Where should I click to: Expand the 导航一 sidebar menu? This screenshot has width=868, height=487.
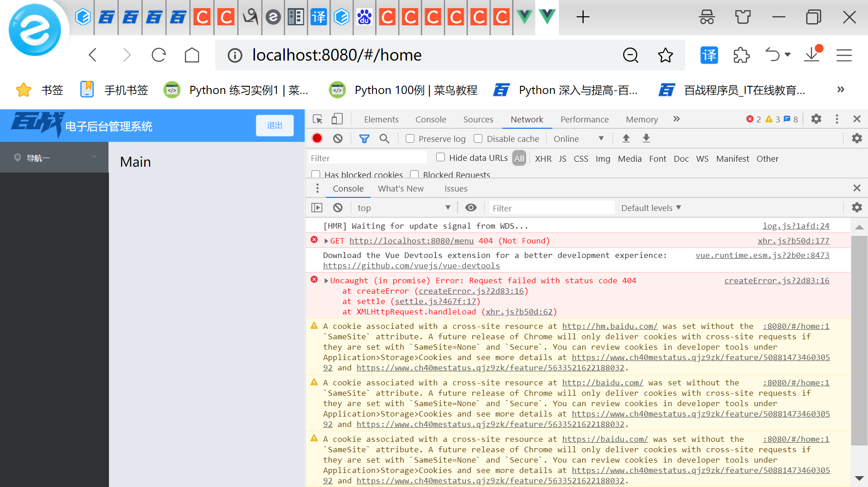point(54,157)
